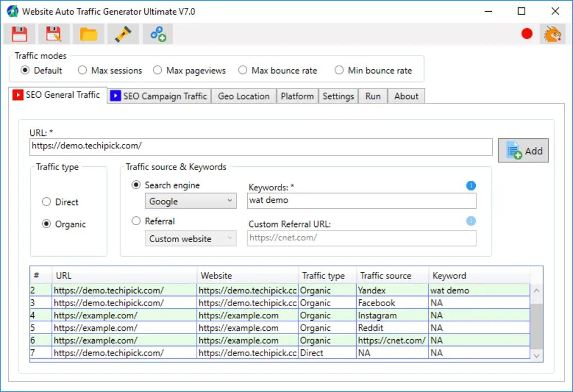Screen dimensions: 573x392
Task: Click row 4 URL https://example.com/
Action: pos(124,315)
